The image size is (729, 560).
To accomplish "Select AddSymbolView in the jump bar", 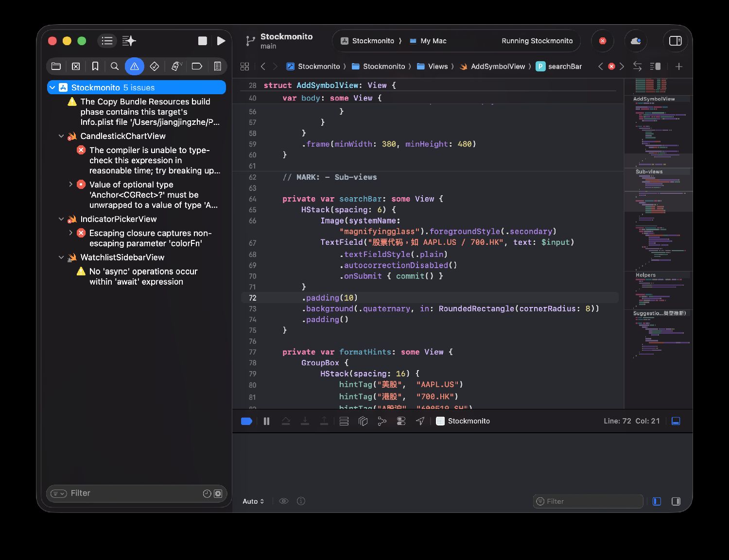I will tap(497, 67).
